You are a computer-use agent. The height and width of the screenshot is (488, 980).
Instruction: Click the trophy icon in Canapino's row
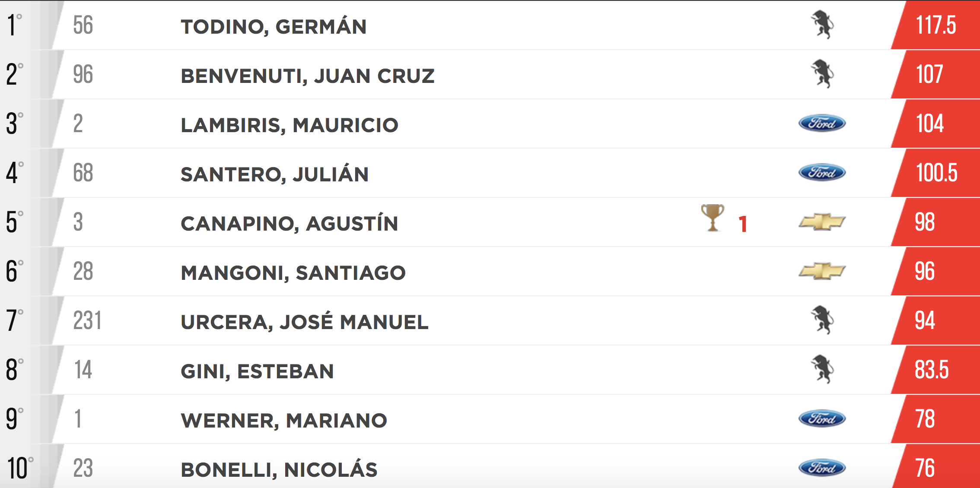tap(713, 218)
